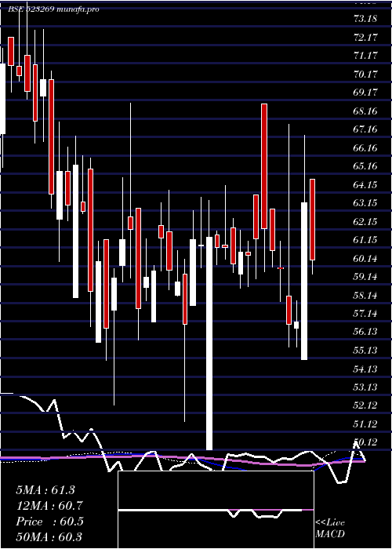Screen dimensions: 392x549
Task: Click the <<Live MACD label
Action: coord(330,529)
